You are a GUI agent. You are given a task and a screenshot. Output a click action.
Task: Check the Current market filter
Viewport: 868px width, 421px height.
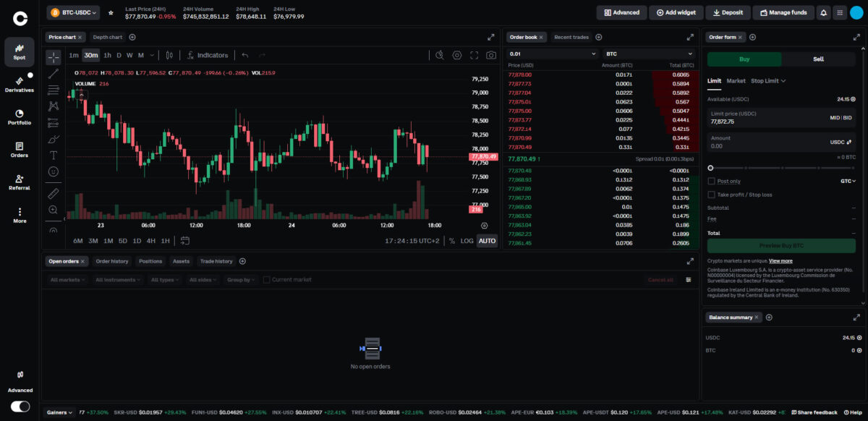(266, 280)
